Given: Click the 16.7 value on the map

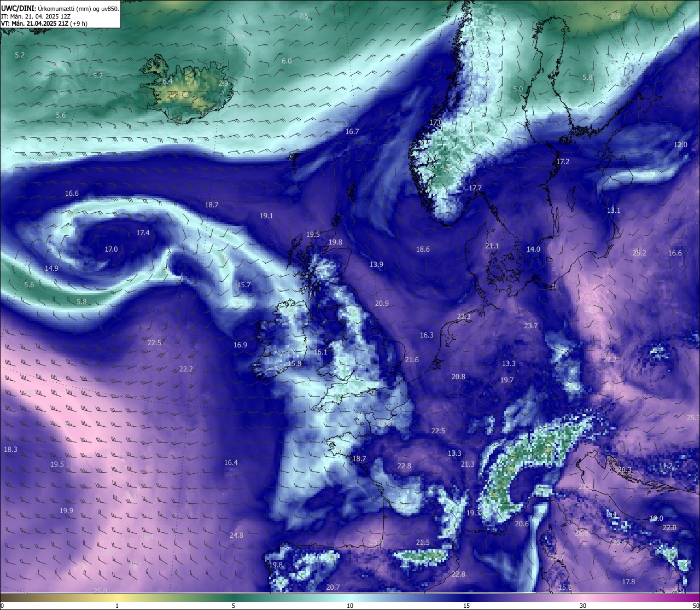Looking at the screenshot, I should point(352,131).
